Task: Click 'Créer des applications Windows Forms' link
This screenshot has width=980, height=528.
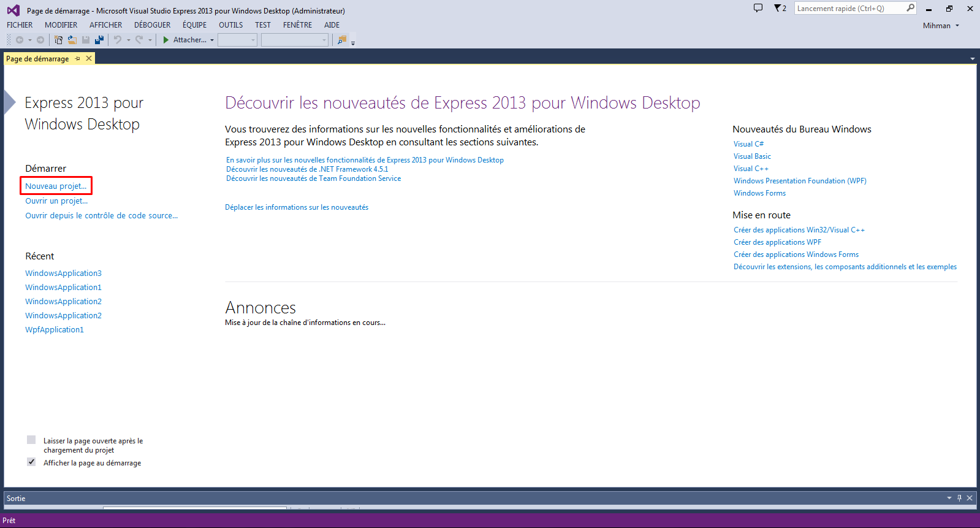Action: pyautogui.click(x=796, y=254)
